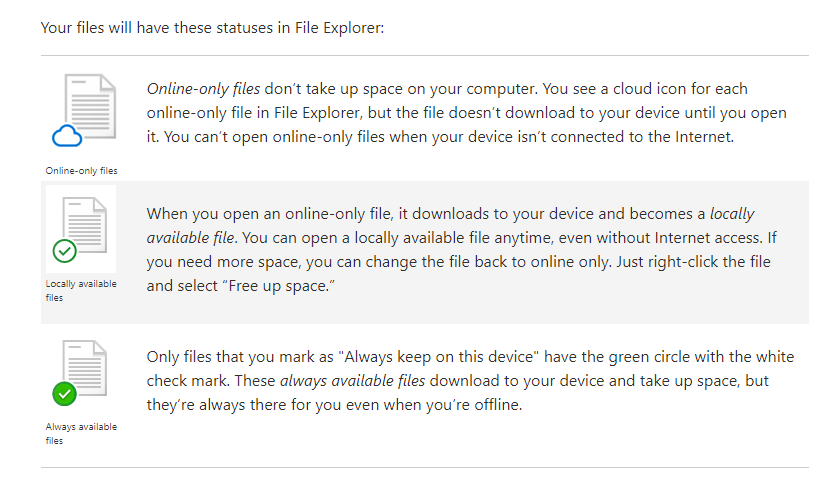The height and width of the screenshot is (478, 835).
Task: Click the "Your files will have these statuses" heading
Action: click(212, 26)
